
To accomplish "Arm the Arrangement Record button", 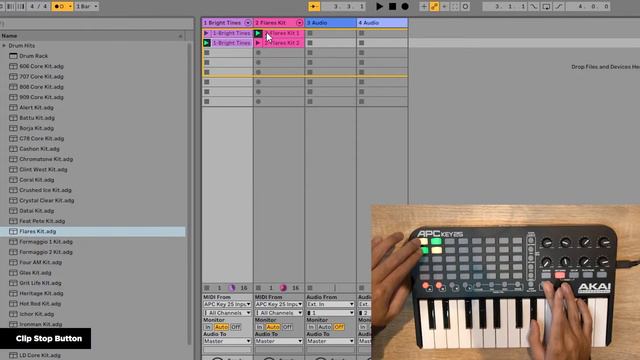I will [405, 6].
